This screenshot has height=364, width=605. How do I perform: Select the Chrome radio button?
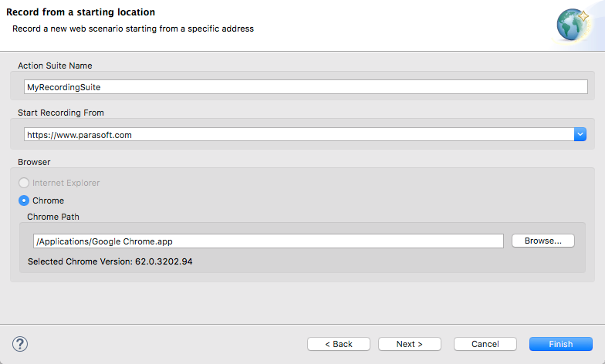23,201
